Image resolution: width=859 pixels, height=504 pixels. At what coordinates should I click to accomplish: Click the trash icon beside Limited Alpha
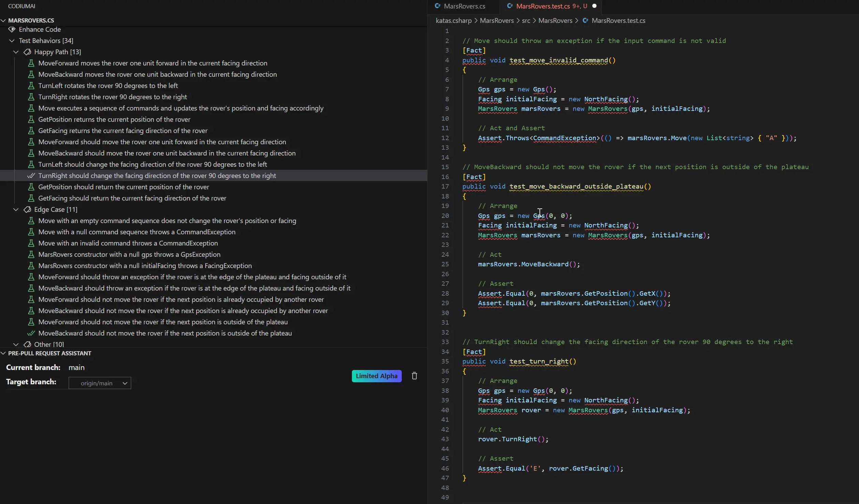[x=414, y=376]
